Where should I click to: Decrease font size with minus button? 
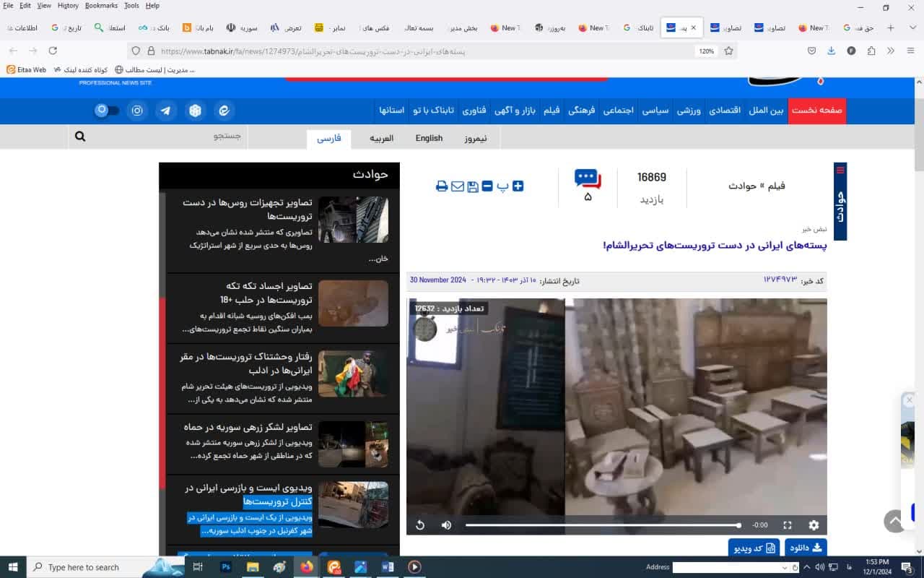tap(487, 186)
